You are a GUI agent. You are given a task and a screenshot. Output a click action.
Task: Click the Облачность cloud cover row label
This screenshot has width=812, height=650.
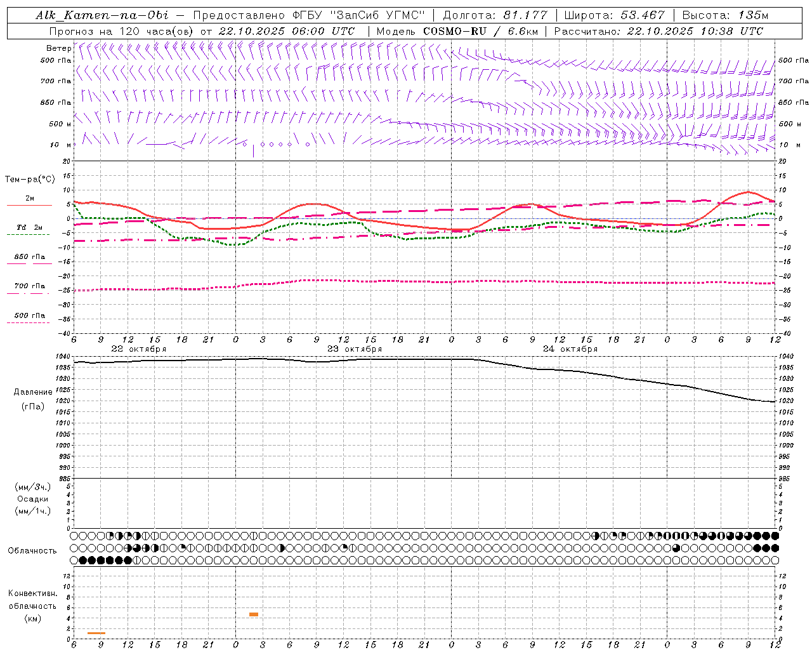tap(32, 551)
